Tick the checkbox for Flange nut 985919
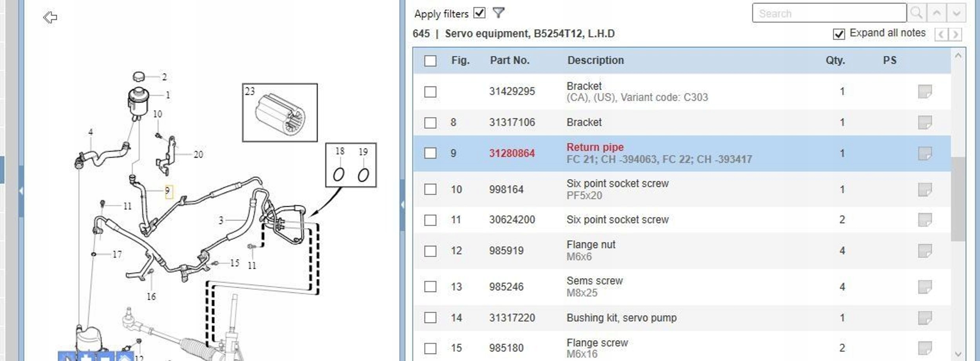The width and height of the screenshot is (980, 361). click(430, 251)
